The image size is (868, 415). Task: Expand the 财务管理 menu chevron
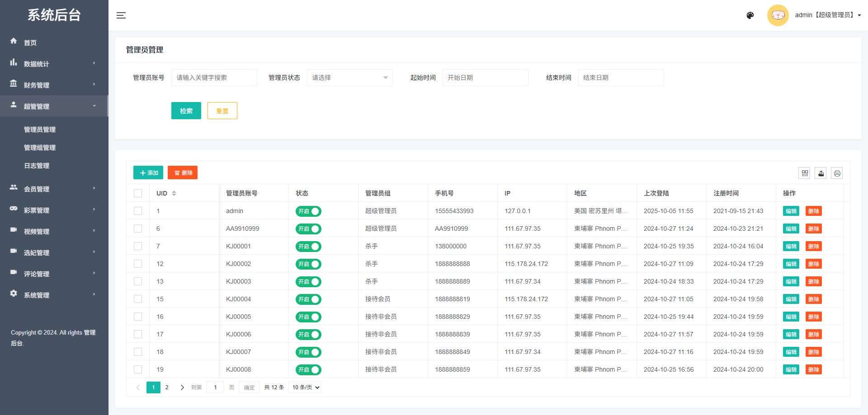pyautogui.click(x=94, y=84)
